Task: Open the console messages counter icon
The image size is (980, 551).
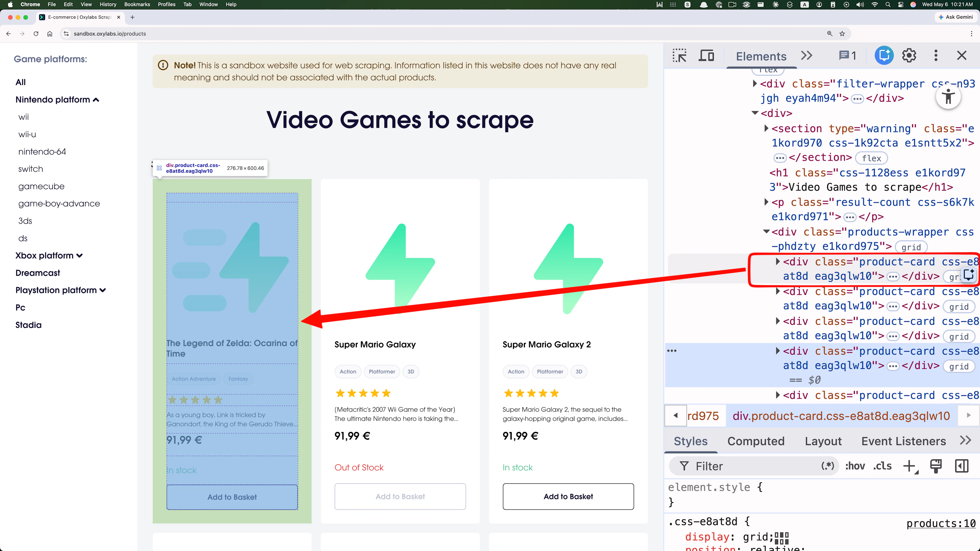Action: (x=848, y=56)
